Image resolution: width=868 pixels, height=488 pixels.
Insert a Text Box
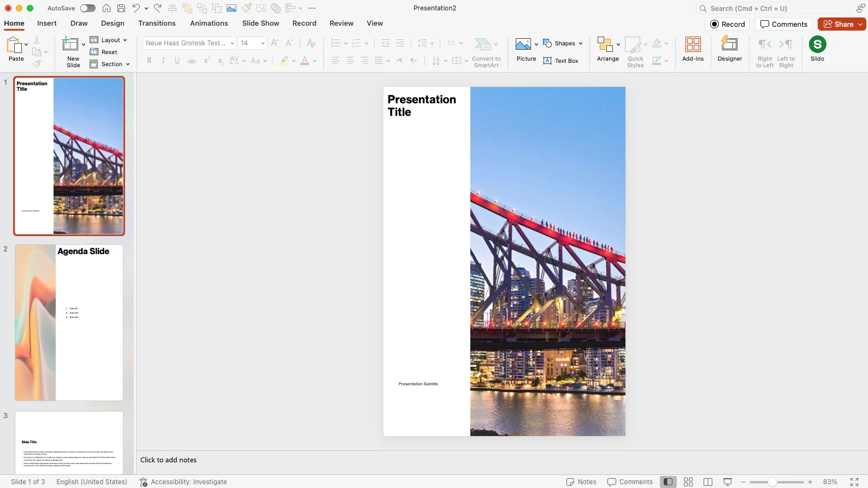click(x=561, y=61)
